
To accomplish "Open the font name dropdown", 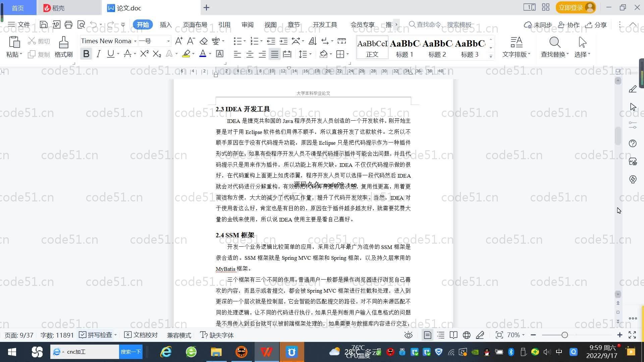I will coord(135,41).
